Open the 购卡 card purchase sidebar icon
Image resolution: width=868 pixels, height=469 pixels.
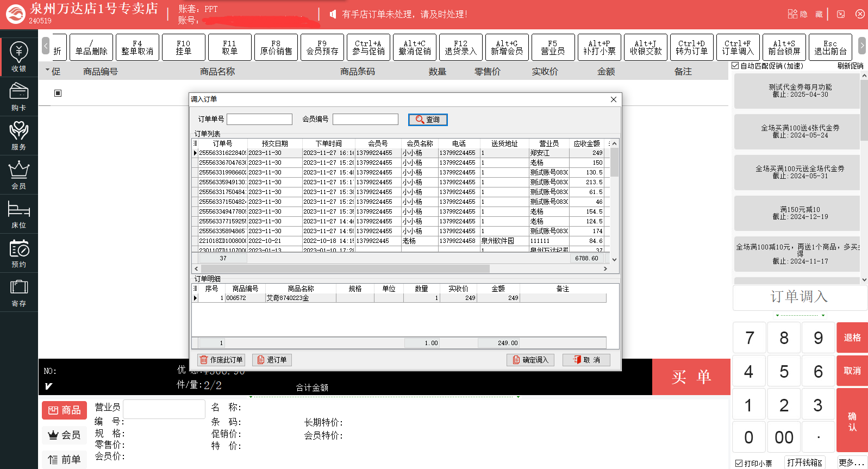pos(19,96)
